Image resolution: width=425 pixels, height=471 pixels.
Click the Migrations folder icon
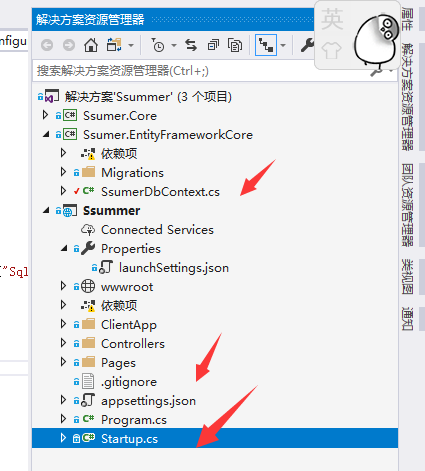tap(88, 172)
